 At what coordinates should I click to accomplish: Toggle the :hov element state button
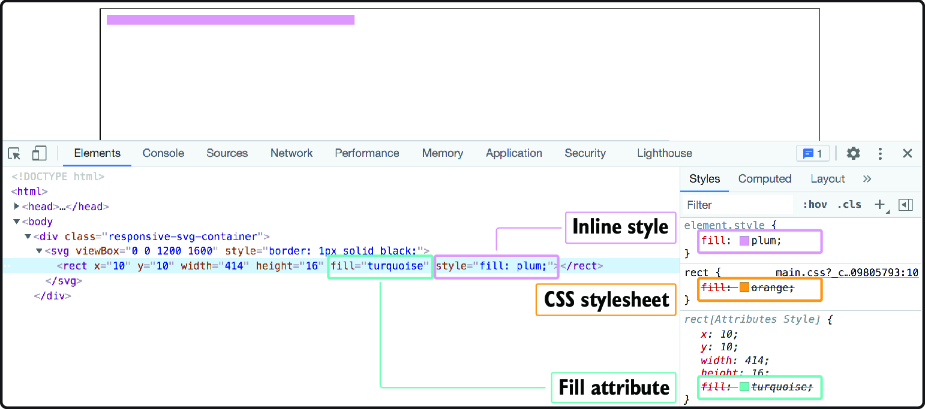[815, 205]
